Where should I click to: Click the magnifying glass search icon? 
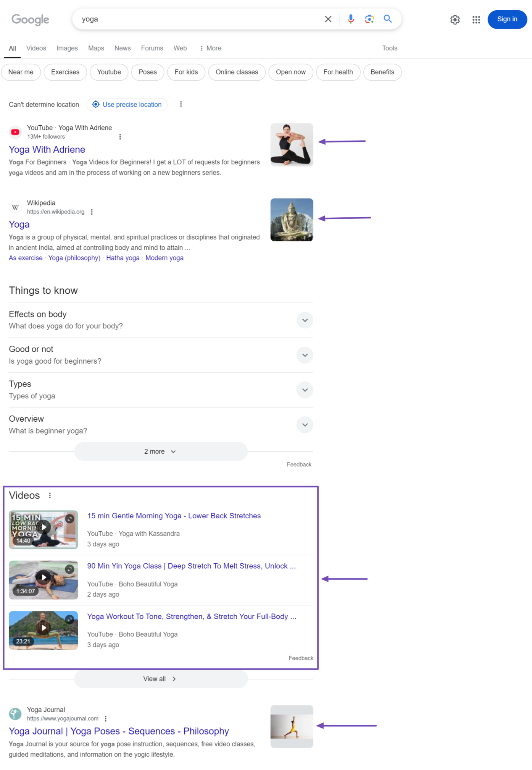pos(387,19)
